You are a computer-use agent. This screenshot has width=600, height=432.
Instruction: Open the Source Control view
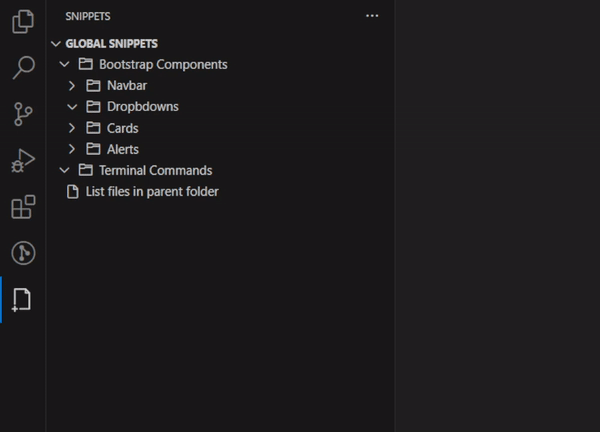click(x=23, y=114)
